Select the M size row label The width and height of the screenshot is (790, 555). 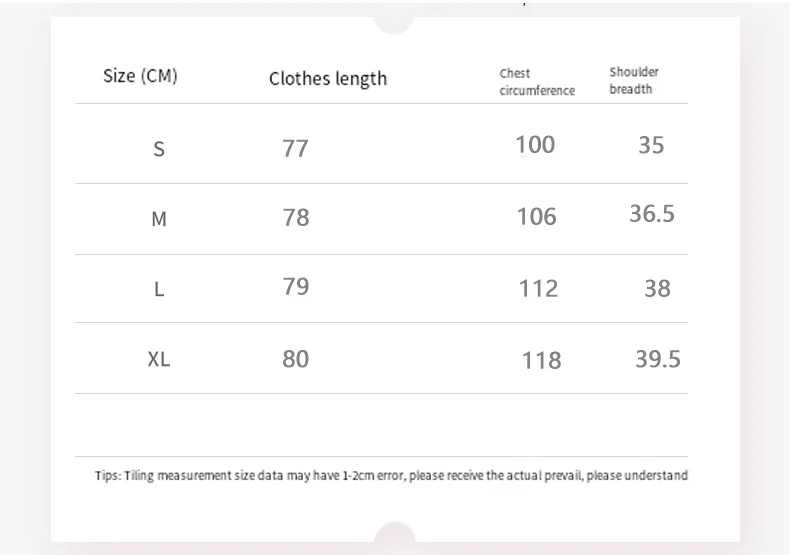[159, 219]
